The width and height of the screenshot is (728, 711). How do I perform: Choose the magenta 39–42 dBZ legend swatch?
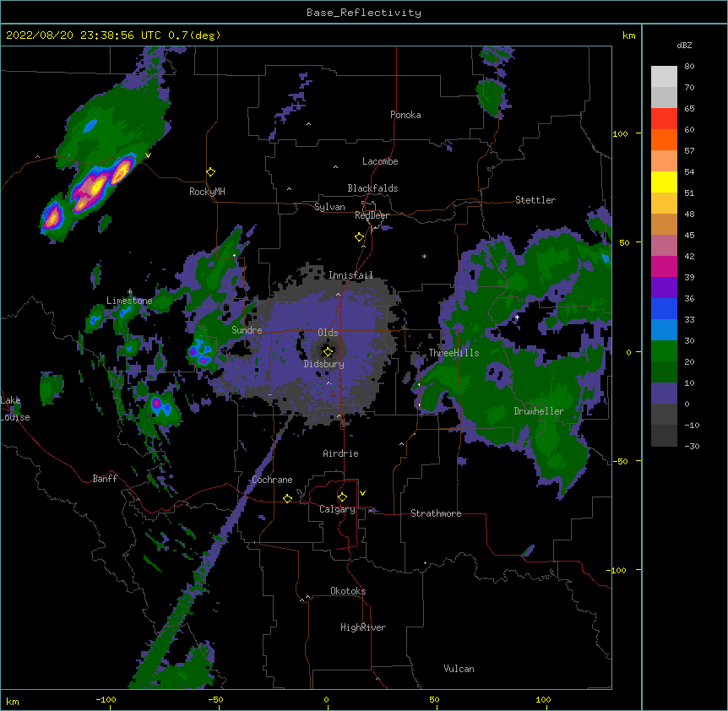[664, 266]
